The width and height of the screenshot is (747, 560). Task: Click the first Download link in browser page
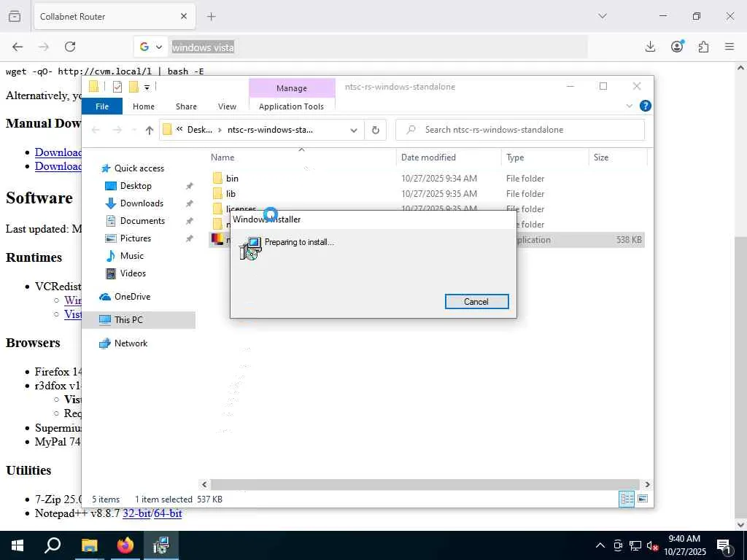[58, 152]
